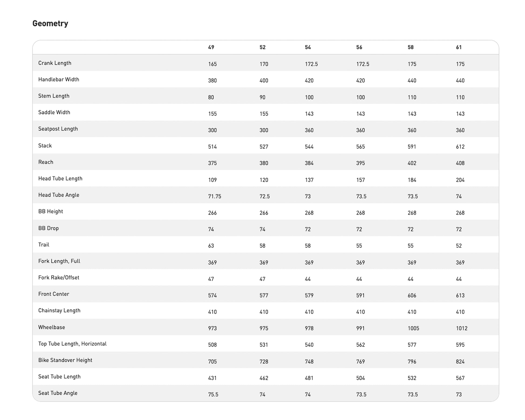
Task: Click the Geometry heading
Action: 50,23
